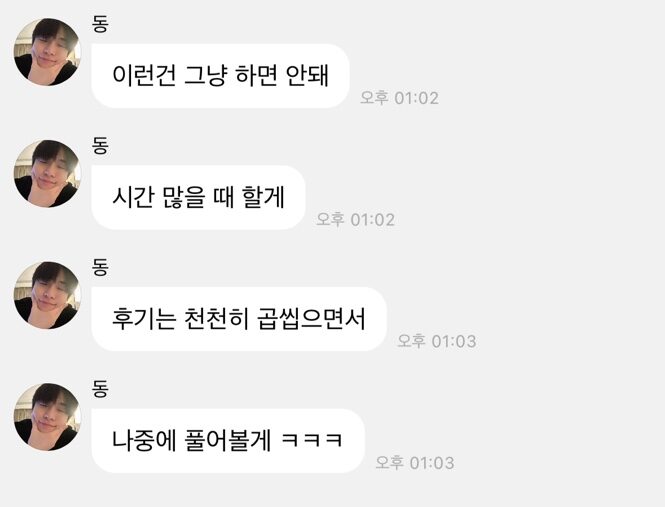Click sender name 동 above '시간 많을 때 할게'
Viewport: 665px width, 507px height.
[100, 145]
